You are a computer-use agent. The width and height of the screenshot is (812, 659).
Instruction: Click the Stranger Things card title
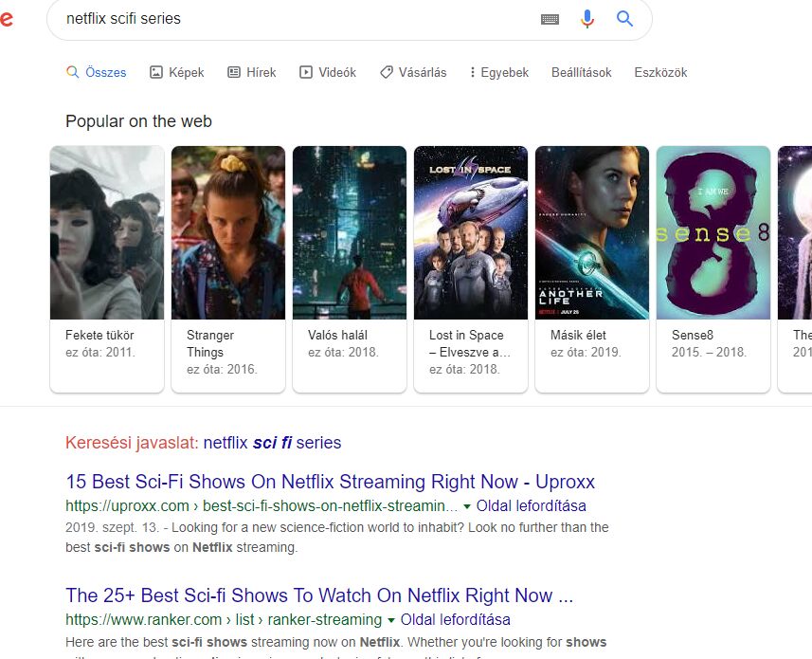click(x=210, y=343)
